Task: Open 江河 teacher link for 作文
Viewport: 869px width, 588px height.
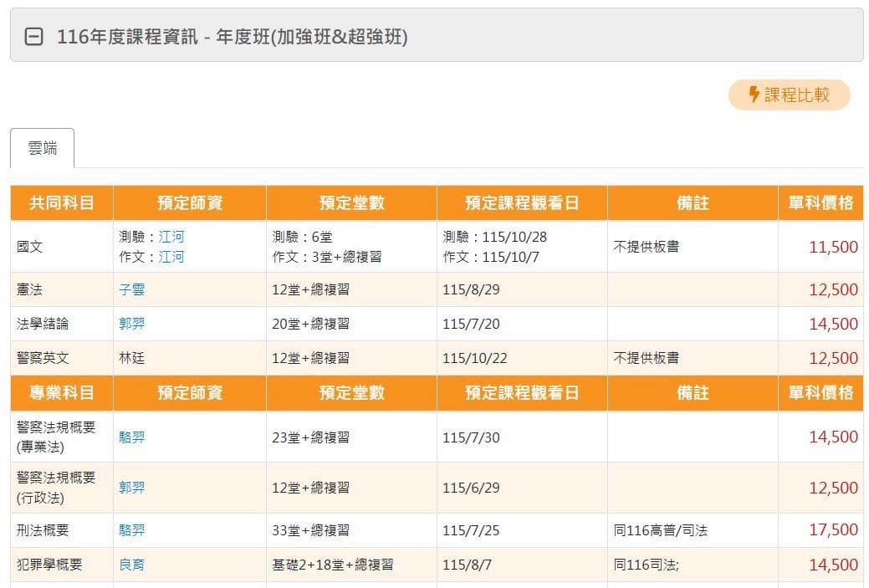Action: click(x=171, y=257)
